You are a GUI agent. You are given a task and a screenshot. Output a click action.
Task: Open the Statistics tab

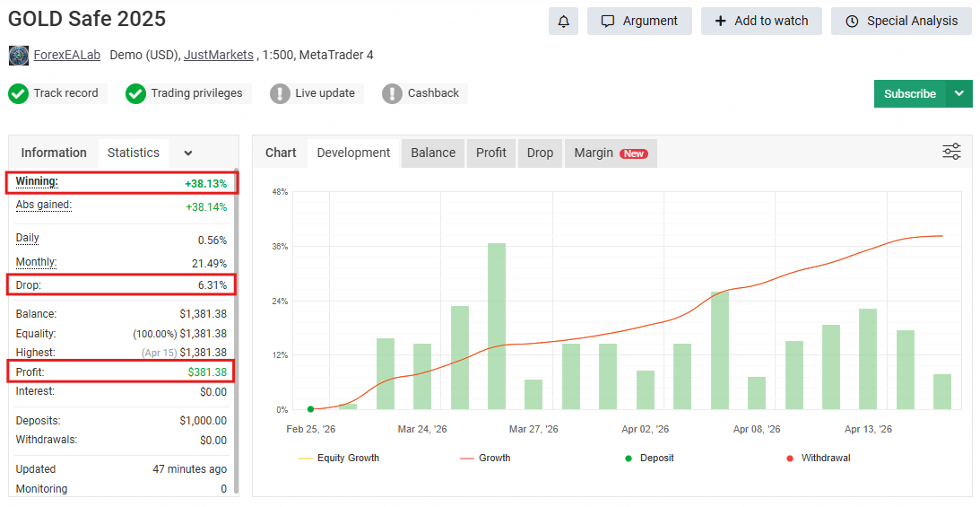click(x=134, y=153)
